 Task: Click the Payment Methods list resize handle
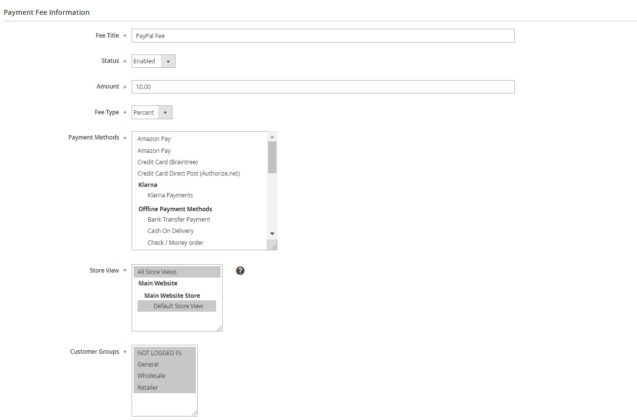pyautogui.click(x=274, y=246)
